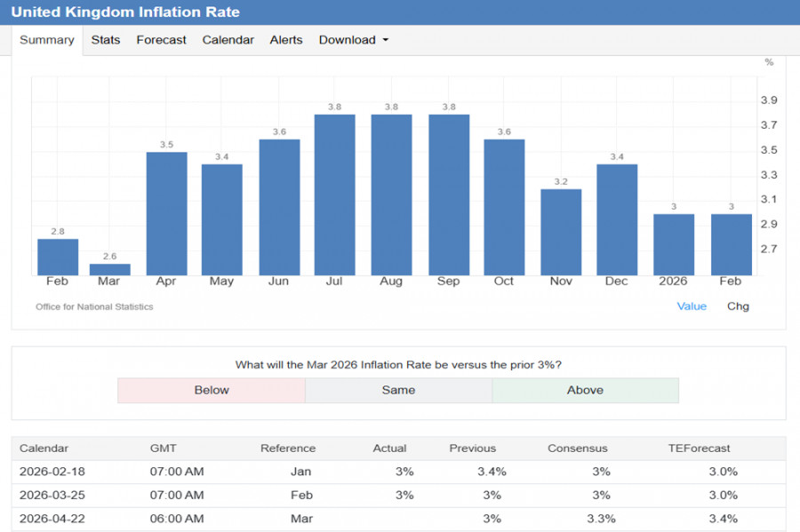Screen dimensions: 800x532
Task: Click the United Kingdom Inflation Rate title
Action: click(x=124, y=12)
